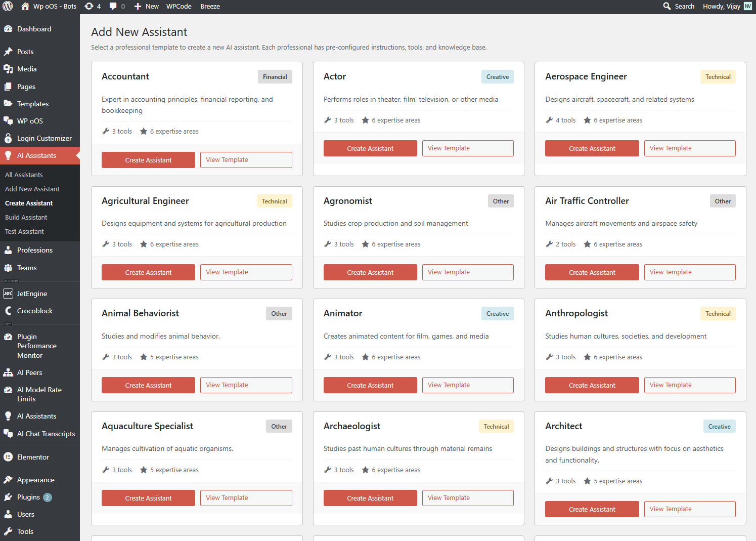The height and width of the screenshot is (541, 756).
Task: View Template for Anthropologist
Action: (690, 385)
